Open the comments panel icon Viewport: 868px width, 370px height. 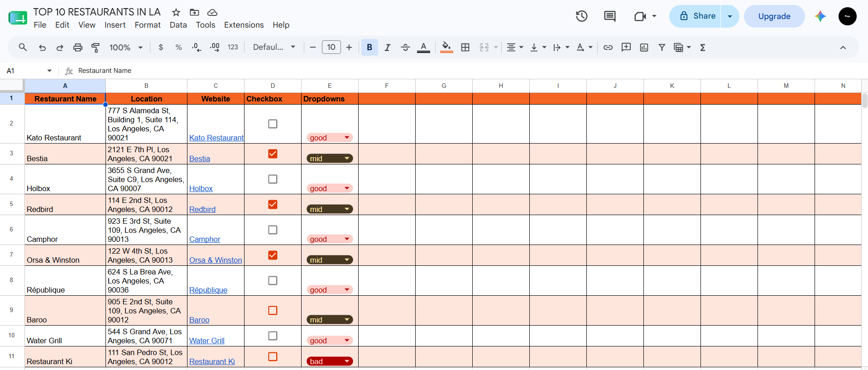[x=610, y=16]
